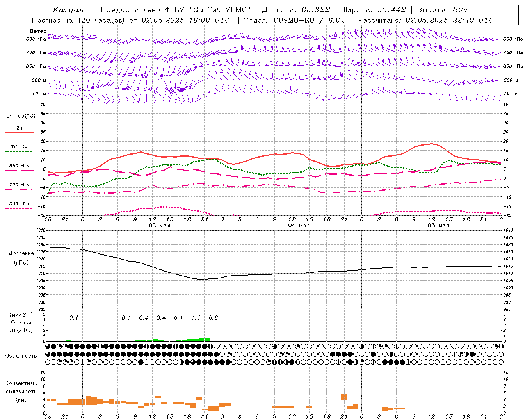
Task: Click the 'Облачность' cloud cover label
Action: point(21,356)
